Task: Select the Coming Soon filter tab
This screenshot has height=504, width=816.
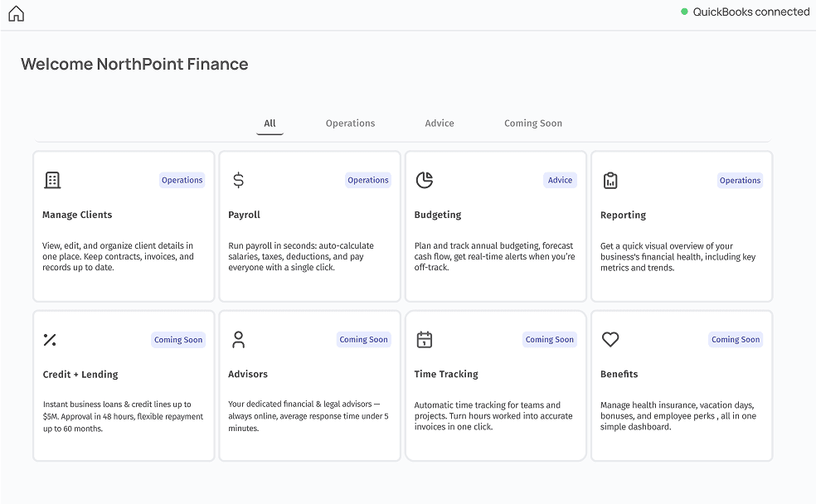Action: (532, 123)
